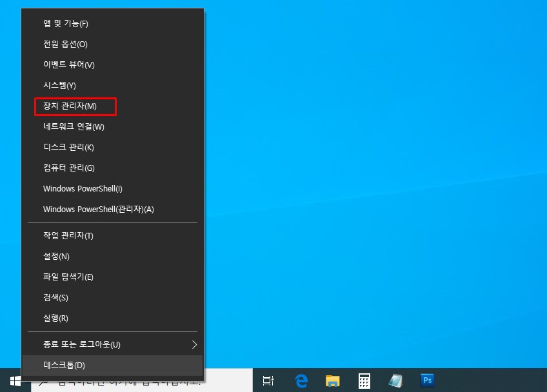Click 종료 또는 로그아웃(U) entry
Screen dimensions: 547x392
[113, 344]
